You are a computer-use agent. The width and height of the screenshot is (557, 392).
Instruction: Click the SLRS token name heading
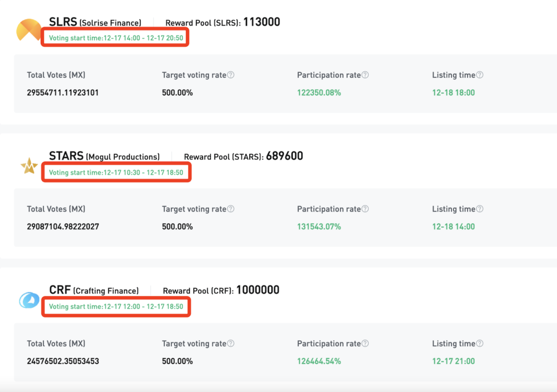point(63,22)
